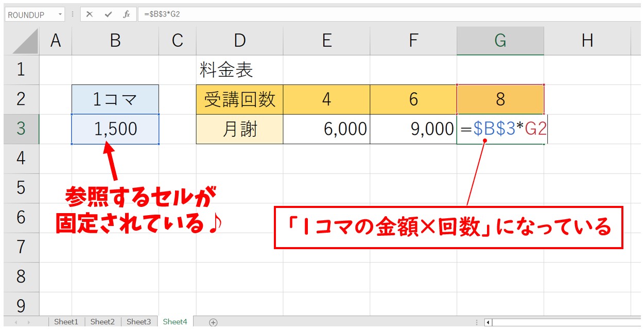Switch to the Sheet2 tab
644x331 pixels.
[102, 322]
